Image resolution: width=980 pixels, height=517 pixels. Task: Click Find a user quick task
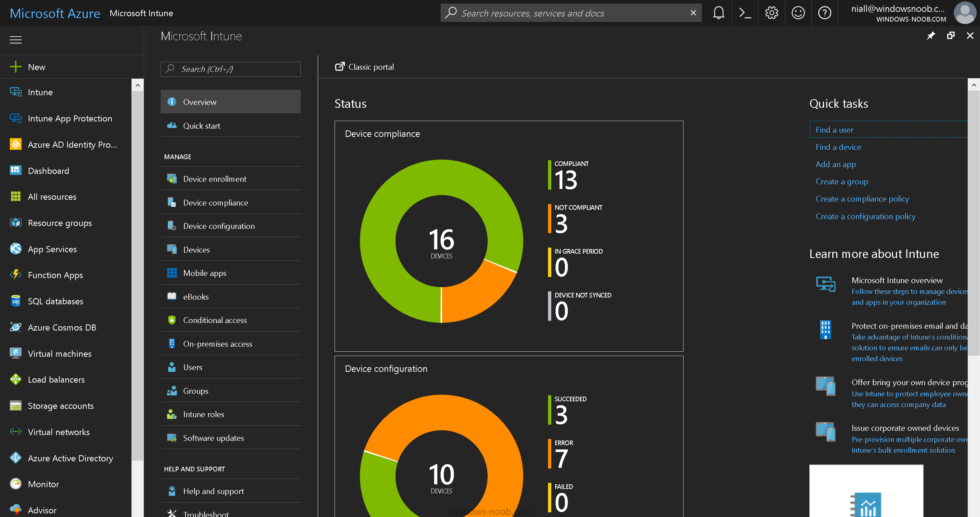coord(834,130)
